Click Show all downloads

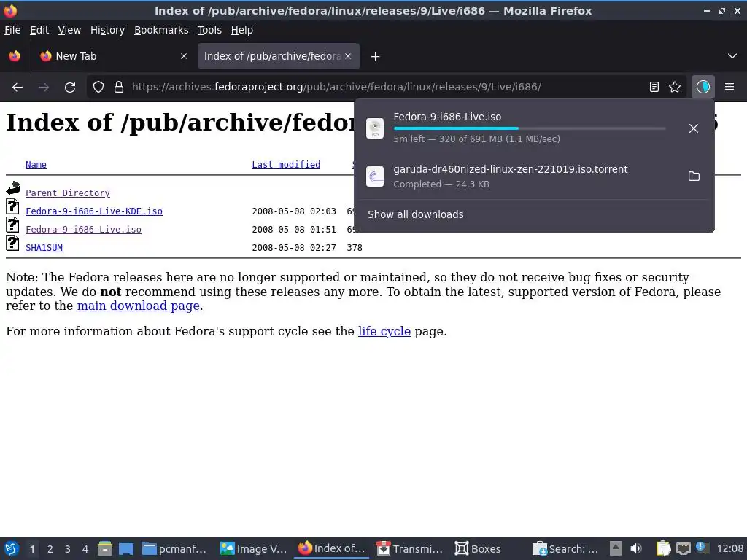click(x=415, y=214)
